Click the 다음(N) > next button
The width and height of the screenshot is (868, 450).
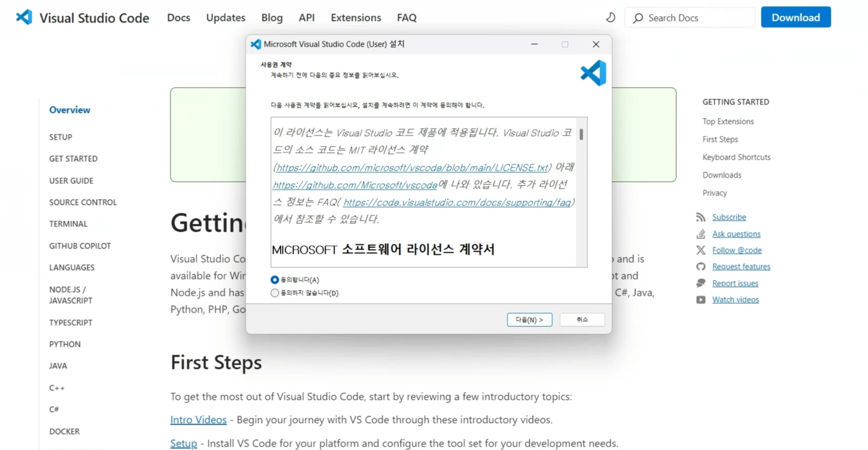pyautogui.click(x=530, y=320)
